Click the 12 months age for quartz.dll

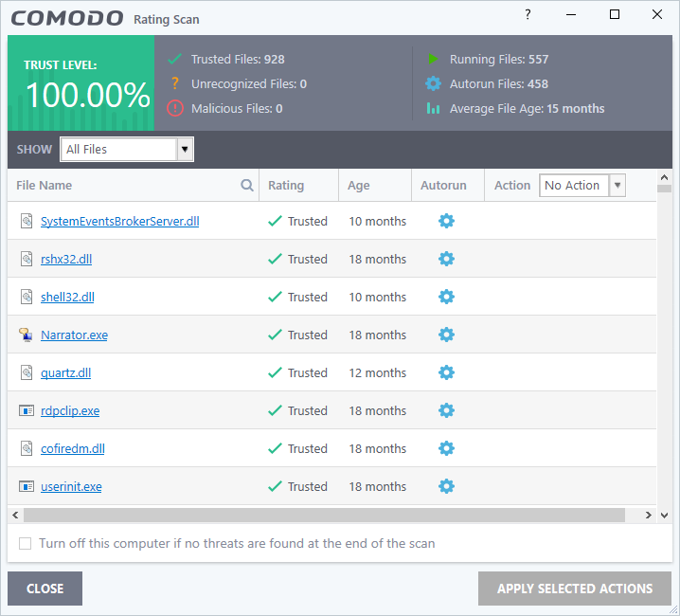pyautogui.click(x=377, y=372)
